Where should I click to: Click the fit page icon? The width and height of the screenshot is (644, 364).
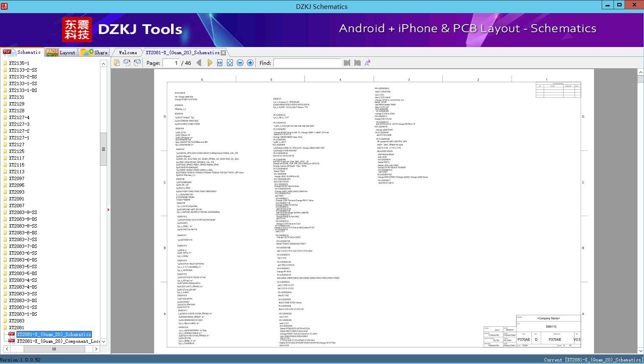pyautogui.click(x=230, y=63)
